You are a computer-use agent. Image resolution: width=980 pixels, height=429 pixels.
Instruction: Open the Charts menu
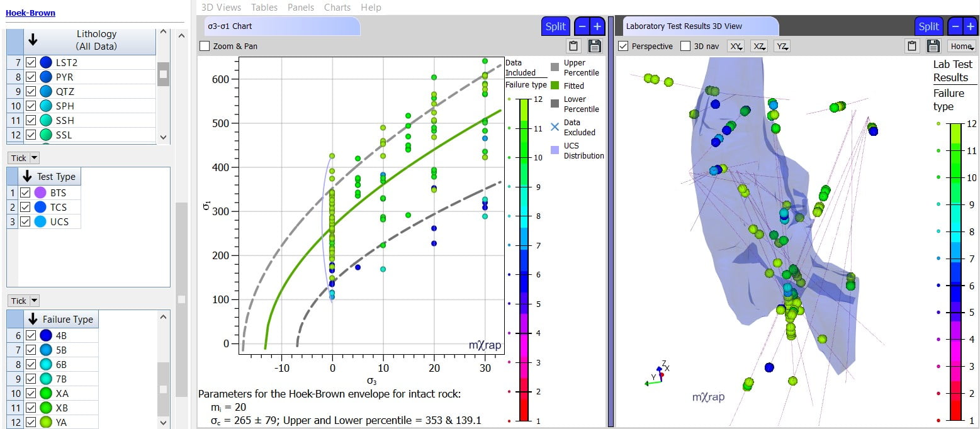[x=337, y=7]
